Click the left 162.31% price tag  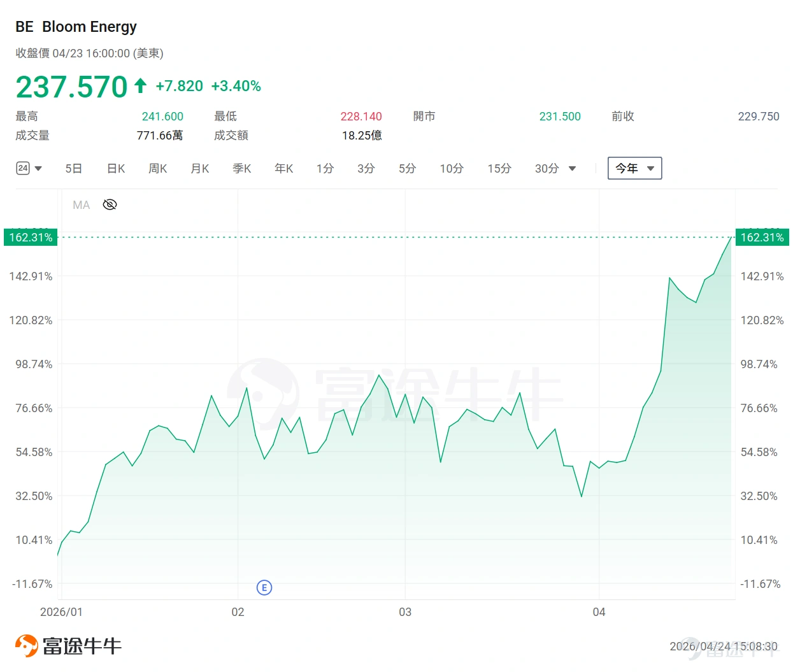31,238
